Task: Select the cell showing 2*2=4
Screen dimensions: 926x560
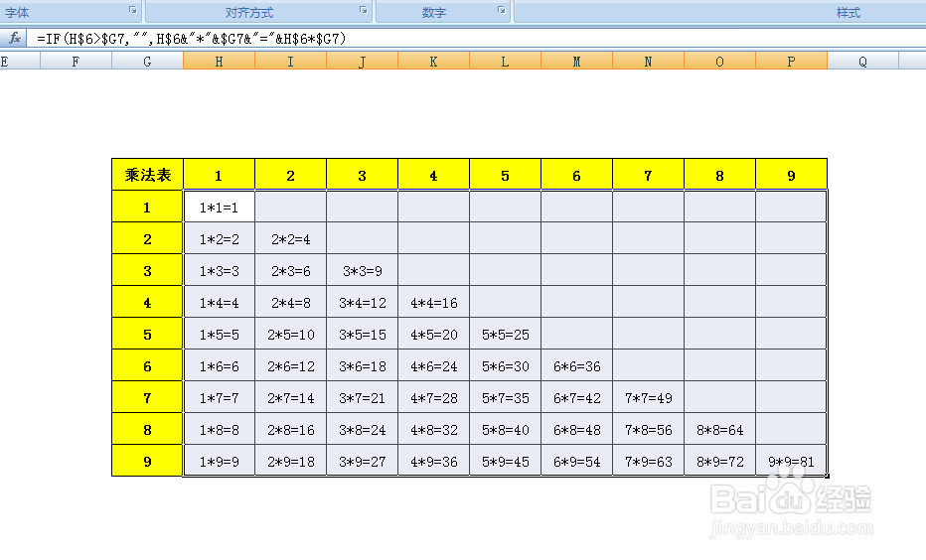Action: pos(290,238)
